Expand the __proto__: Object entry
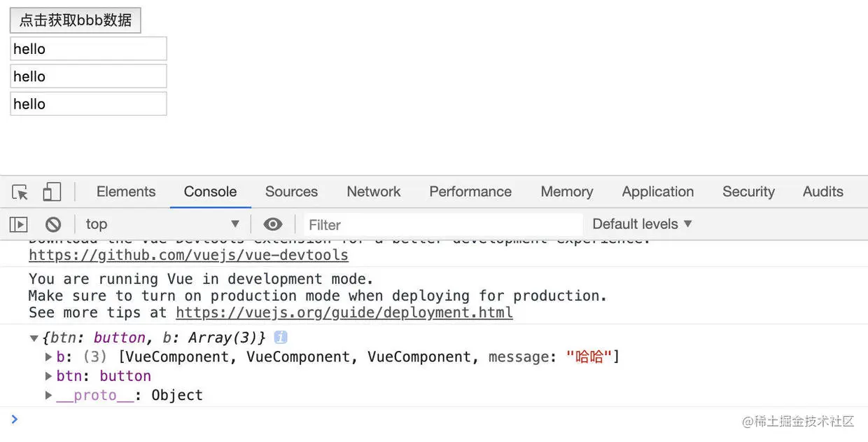 pos(48,395)
